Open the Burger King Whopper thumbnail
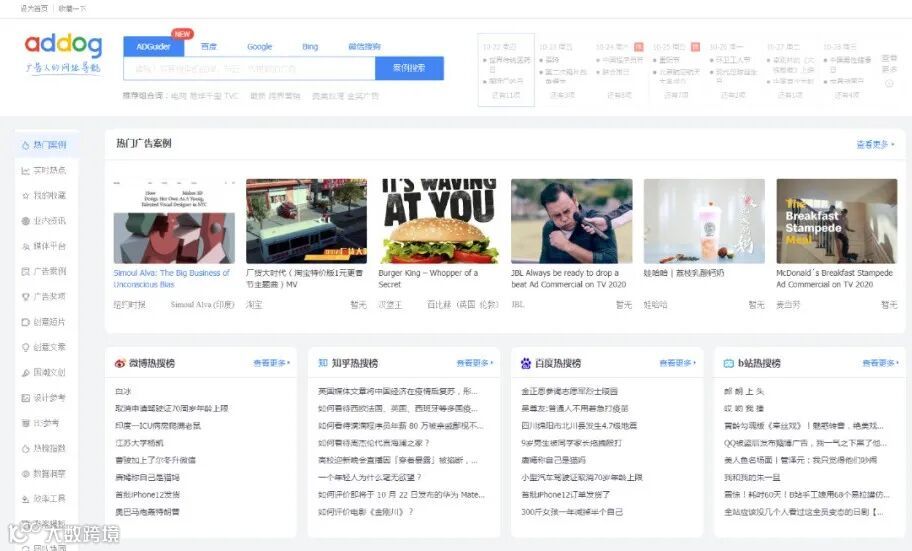912x551 pixels. [x=439, y=221]
